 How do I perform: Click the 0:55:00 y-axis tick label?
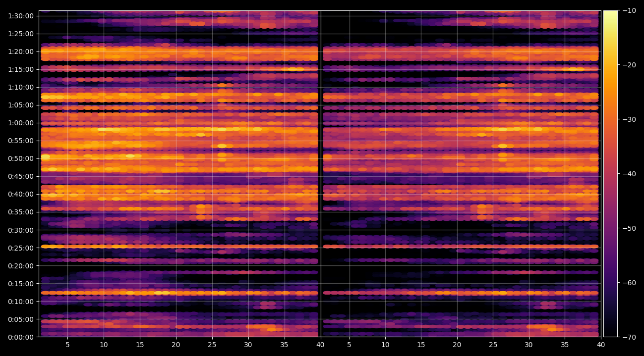21,141
